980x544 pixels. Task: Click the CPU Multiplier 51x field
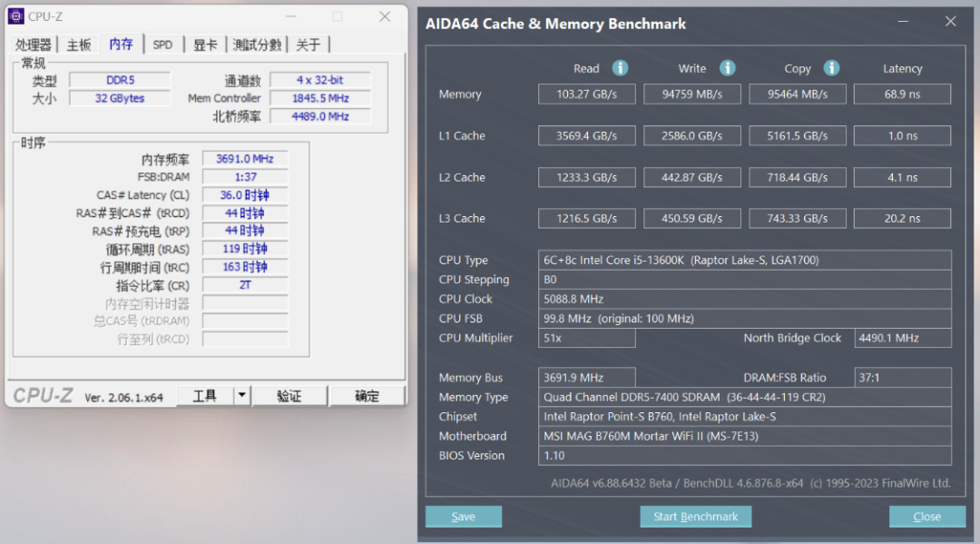pos(586,338)
